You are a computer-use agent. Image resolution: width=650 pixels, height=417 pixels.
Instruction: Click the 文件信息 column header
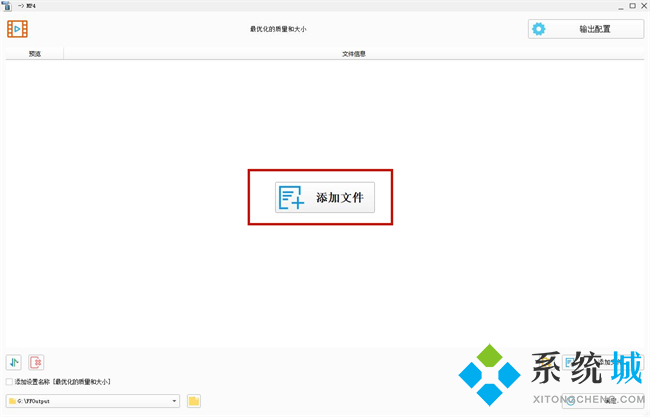pos(354,53)
